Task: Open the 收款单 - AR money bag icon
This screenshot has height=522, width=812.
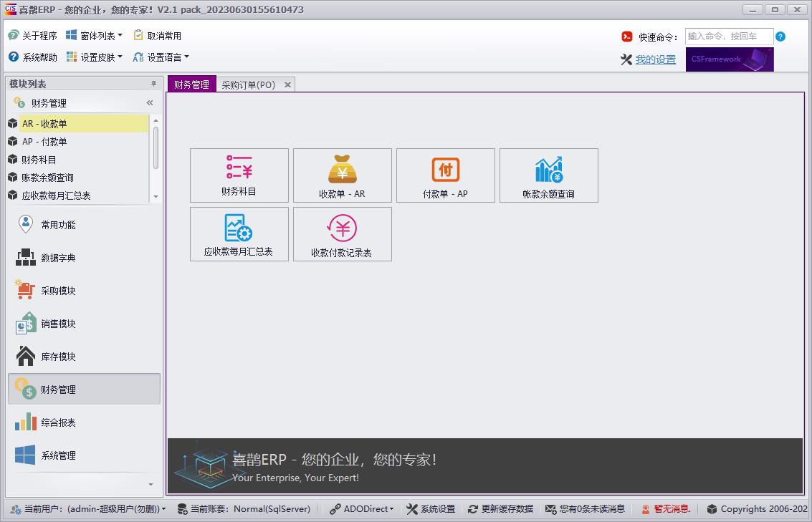Action: [x=342, y=175]
